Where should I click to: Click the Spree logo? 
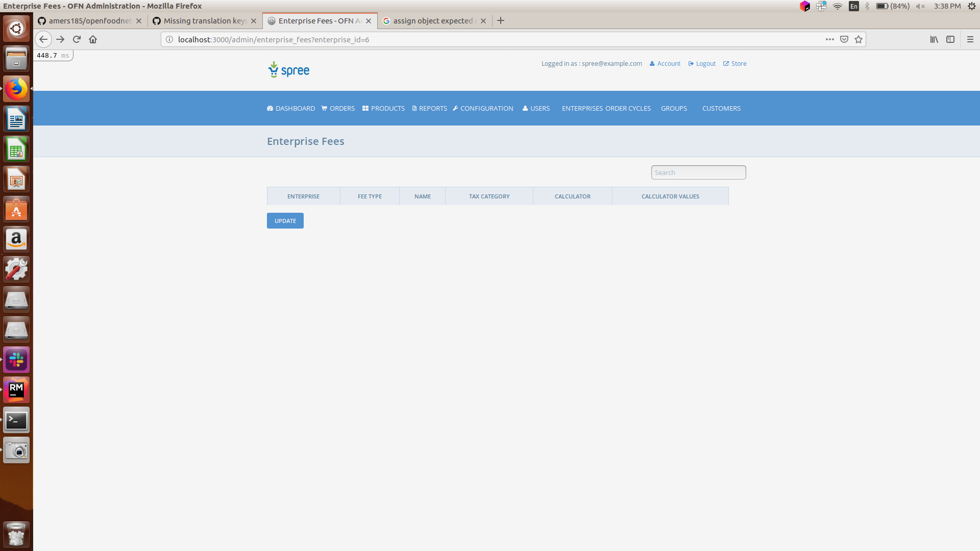(x=289, y=70)
